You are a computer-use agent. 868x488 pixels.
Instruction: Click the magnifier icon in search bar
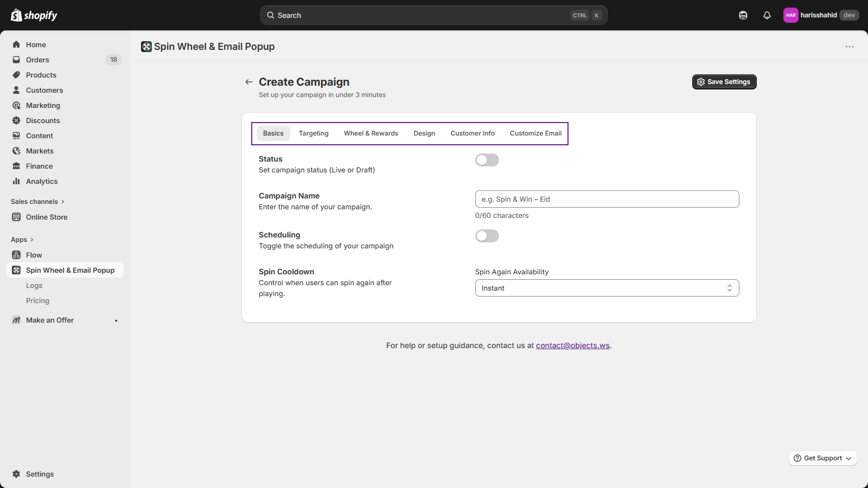[x=271, y=15]
